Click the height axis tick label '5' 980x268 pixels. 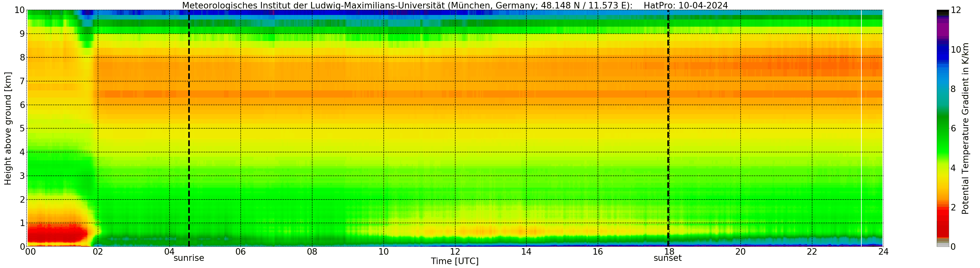pyautogui.click(x=22, y=128)
